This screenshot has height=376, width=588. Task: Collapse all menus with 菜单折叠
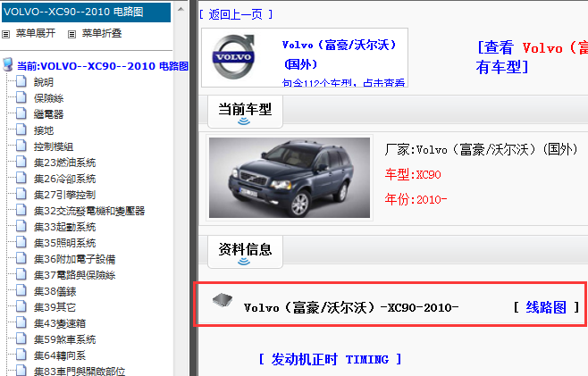coord(102,33)
